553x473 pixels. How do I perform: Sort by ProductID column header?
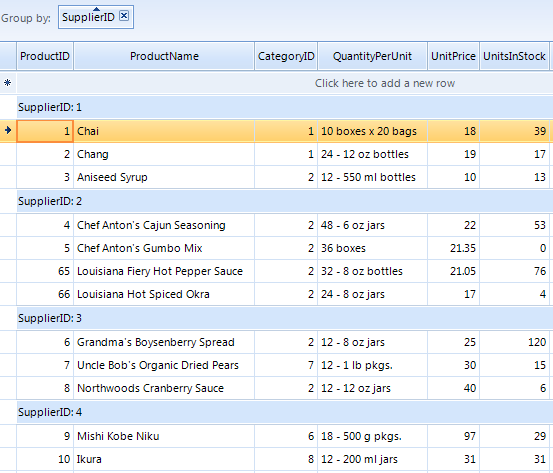[x=45, y=56]
